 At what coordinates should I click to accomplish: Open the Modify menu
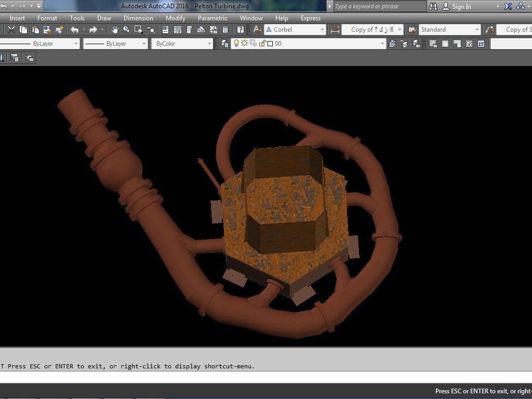[175, 18]
